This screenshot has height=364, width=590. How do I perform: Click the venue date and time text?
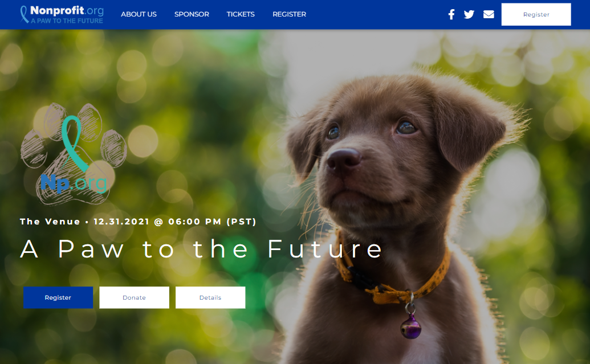tap(138, 222)
